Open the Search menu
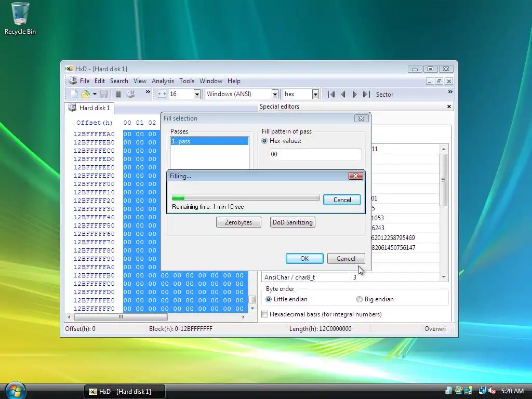The width and height of the screenshot is (532, 399). click(x=119, y=81)
